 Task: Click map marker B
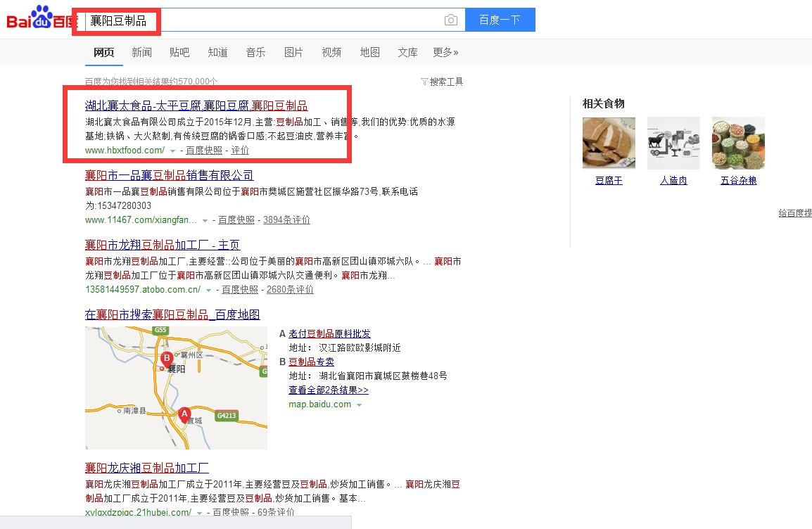pyautogui.click(x=167, y=359)
